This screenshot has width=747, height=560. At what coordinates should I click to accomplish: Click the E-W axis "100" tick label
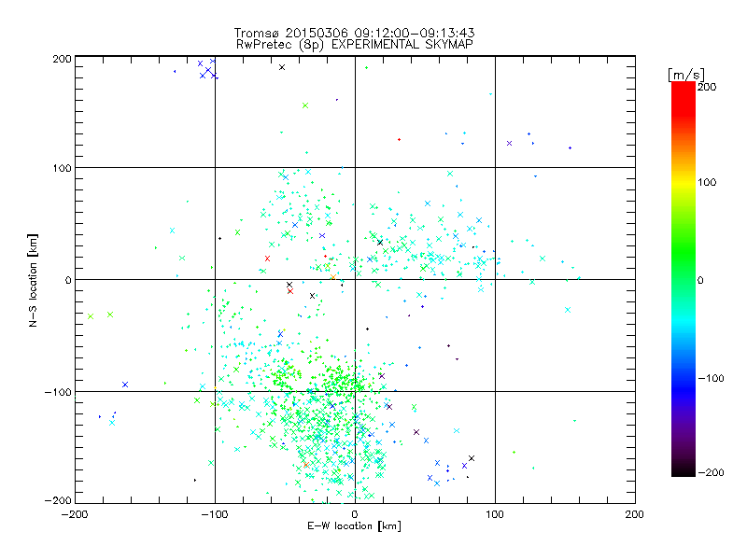click(x=495, y=514)
